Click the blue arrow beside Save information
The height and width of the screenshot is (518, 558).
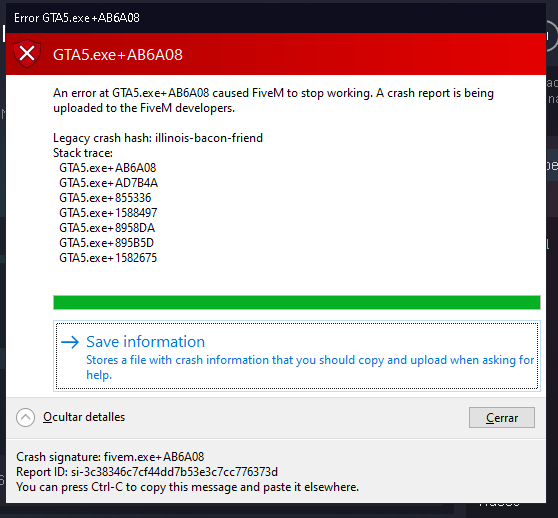click(70, 342)
